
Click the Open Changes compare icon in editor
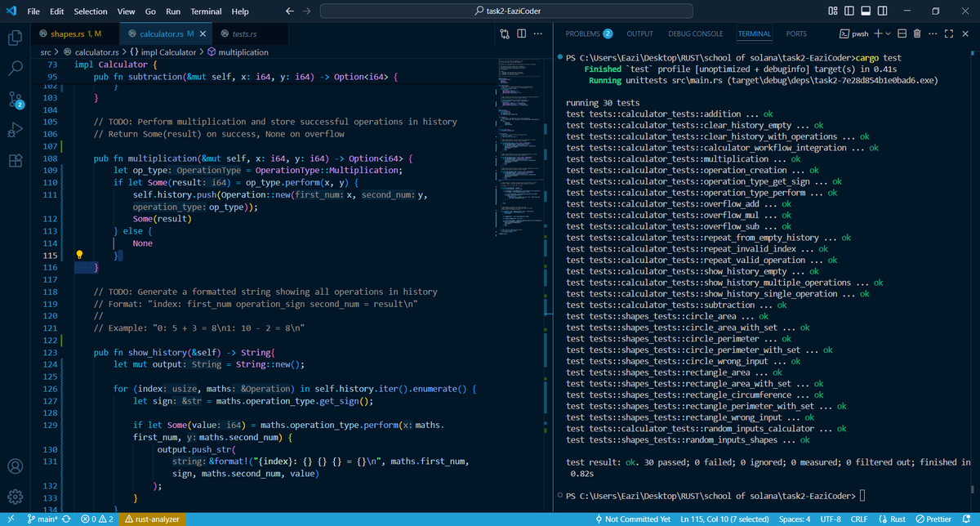pyautogui.click(x=505, y=34)
